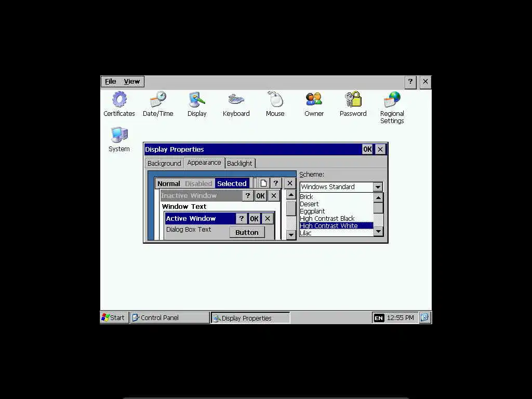Click the preview Button control
532x399 pixels.
pos(247,232)
